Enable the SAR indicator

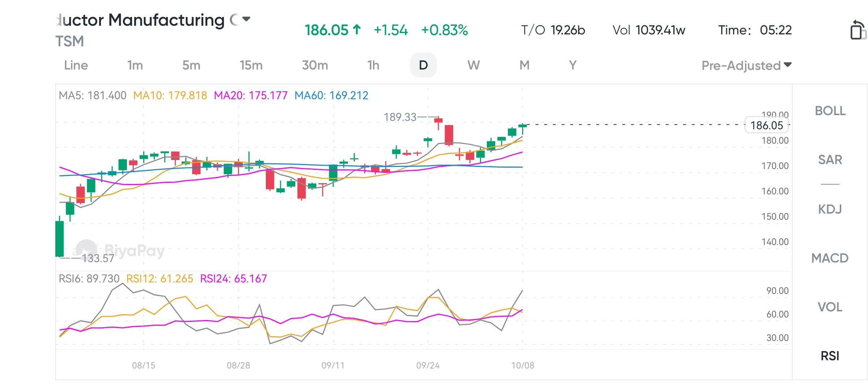point(830,160)
